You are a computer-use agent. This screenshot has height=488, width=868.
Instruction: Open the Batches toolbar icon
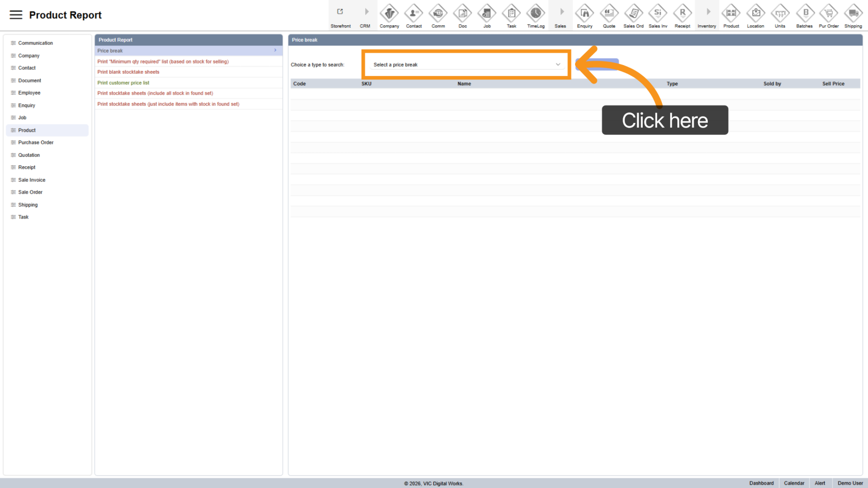click(804, 13)
